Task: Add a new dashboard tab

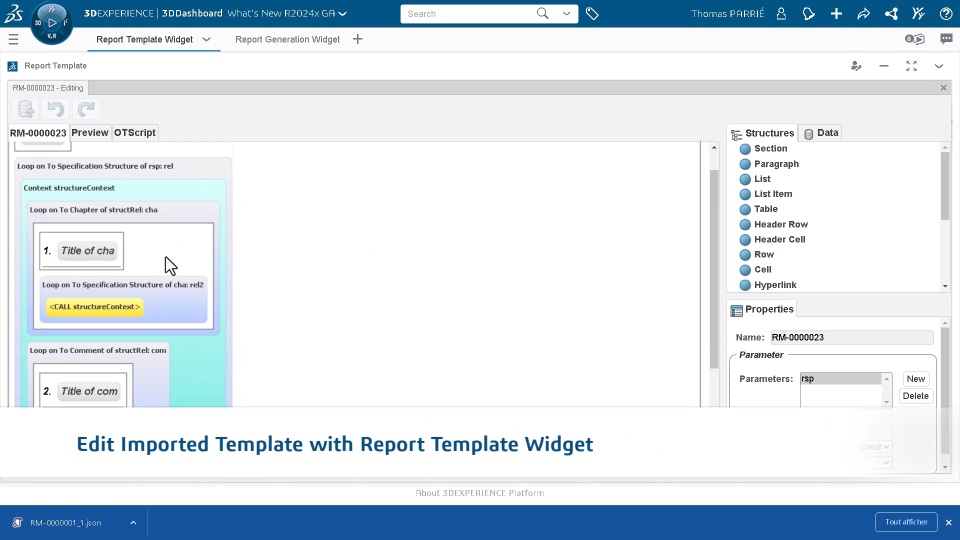Action: coord(358,39)
